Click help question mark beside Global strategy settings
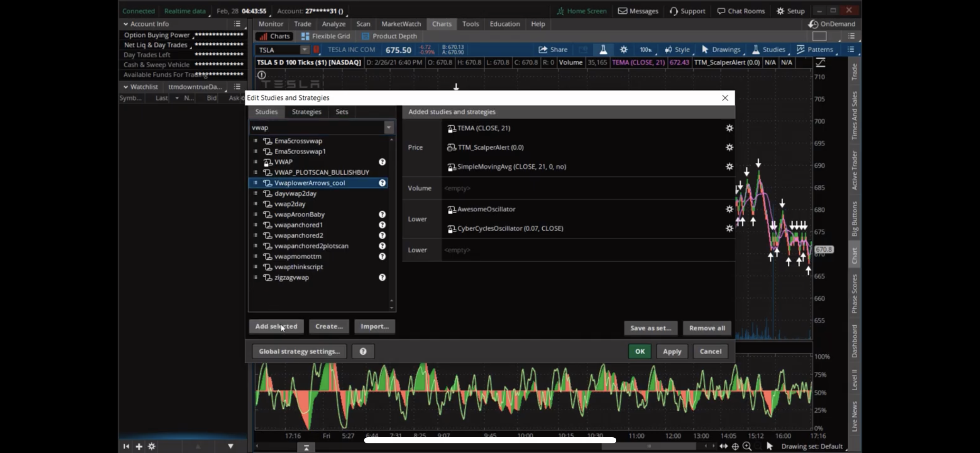Viewport: 980px width, 453px height. (x=363, y=351)
